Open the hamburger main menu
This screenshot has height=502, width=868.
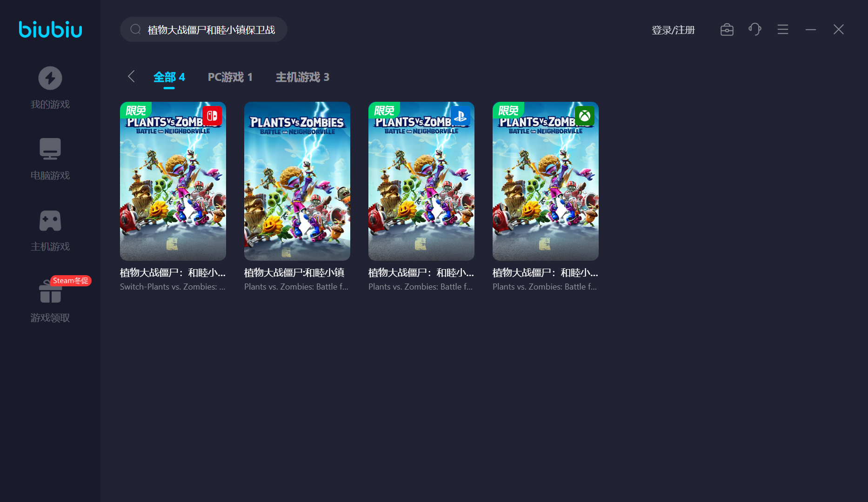(x=782, y=30)
